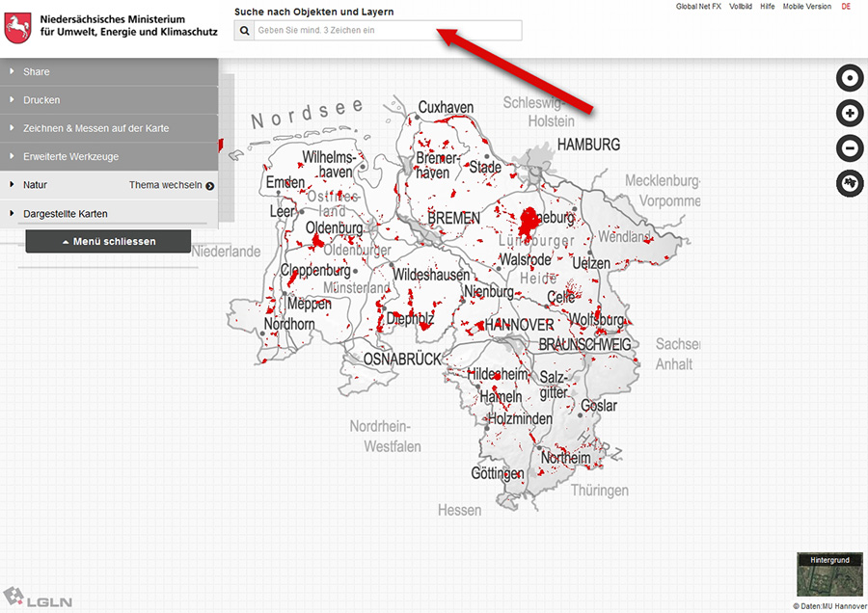Zoom in with the plus icon
Viewport: 868px width, 613px height.
pyautogui.click(x=850, y=114)
